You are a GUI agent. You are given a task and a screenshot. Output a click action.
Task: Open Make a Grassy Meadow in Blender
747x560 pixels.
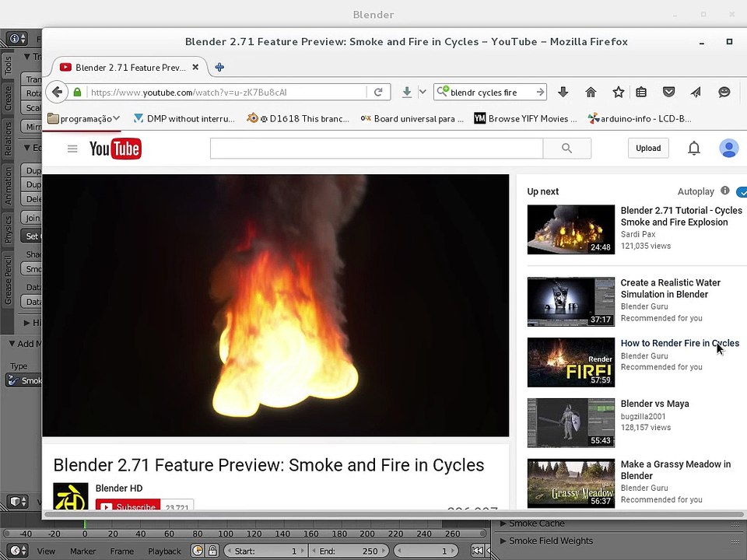coord(675,470)
